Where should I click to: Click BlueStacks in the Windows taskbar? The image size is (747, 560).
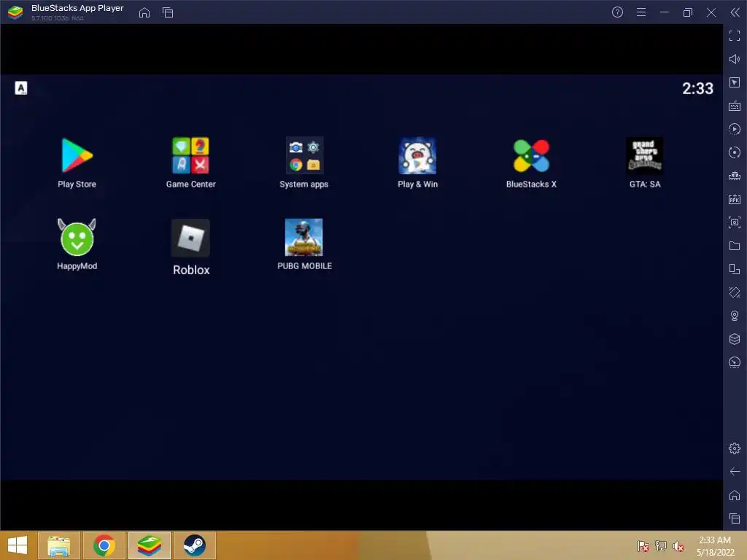coord(149,545)
